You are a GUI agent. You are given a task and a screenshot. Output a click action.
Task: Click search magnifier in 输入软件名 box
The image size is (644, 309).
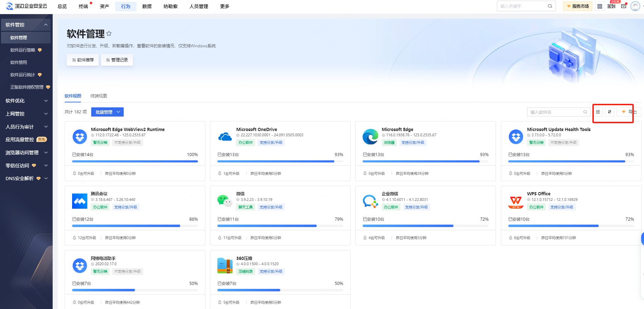pos(585,112)
